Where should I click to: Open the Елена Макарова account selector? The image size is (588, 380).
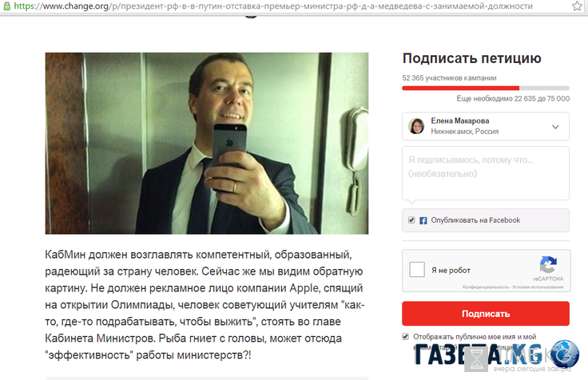point(486,126)
